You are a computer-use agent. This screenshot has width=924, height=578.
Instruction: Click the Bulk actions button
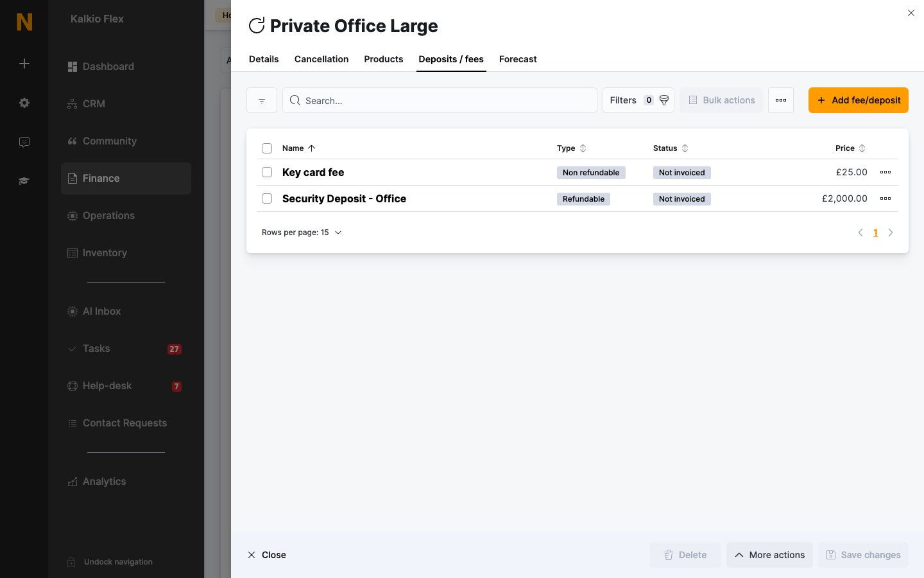721,100
